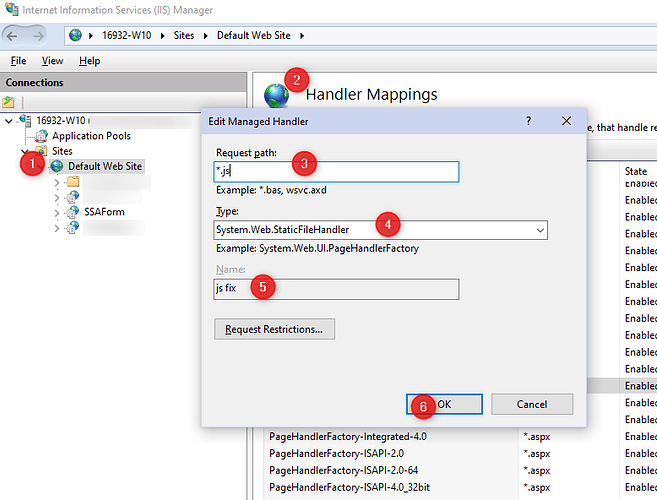This screenshot has height=500, width=657.
Task: Click the Default Web Site globe icon
Action: point(57,166)
